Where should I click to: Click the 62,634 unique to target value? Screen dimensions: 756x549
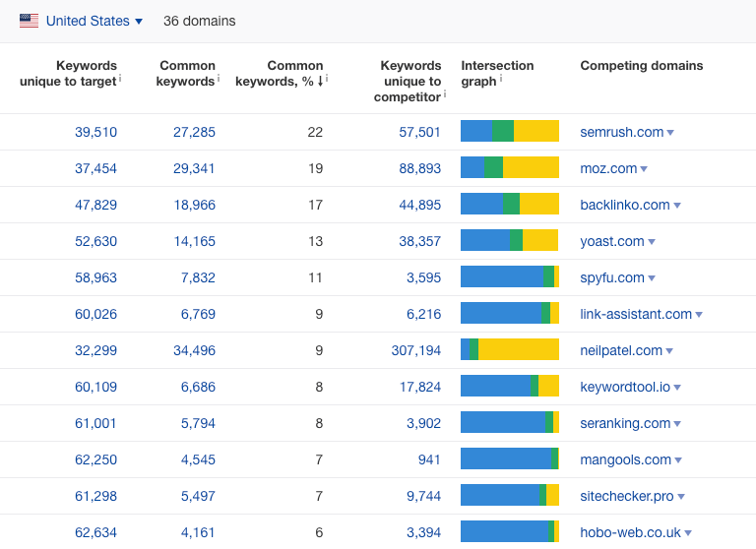point(95,532)
